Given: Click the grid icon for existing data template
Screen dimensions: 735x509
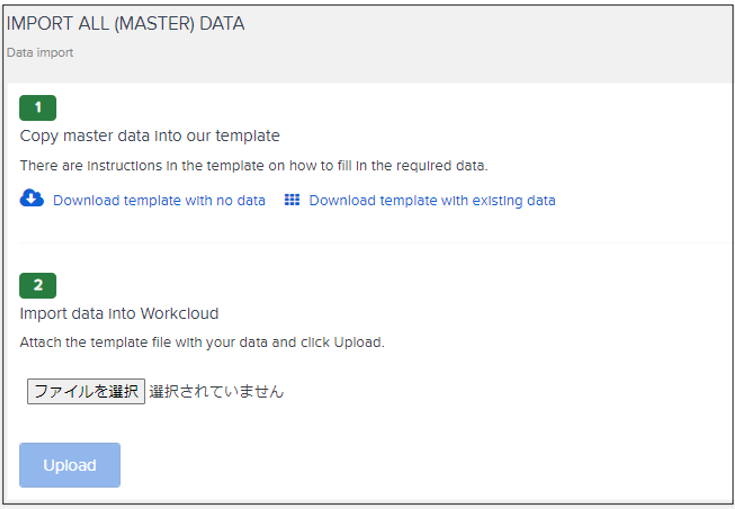Looking at the screenshot, I should click(x=292, y=200).
